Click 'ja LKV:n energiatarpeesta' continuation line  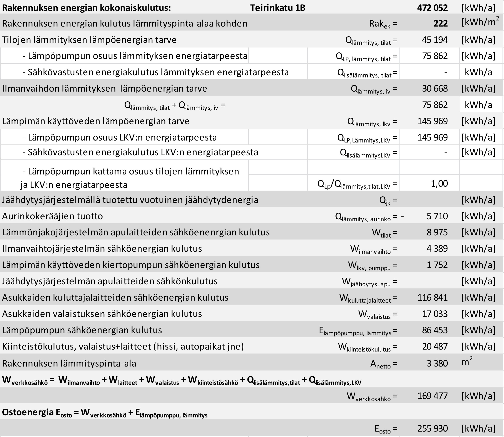[74, 185]
